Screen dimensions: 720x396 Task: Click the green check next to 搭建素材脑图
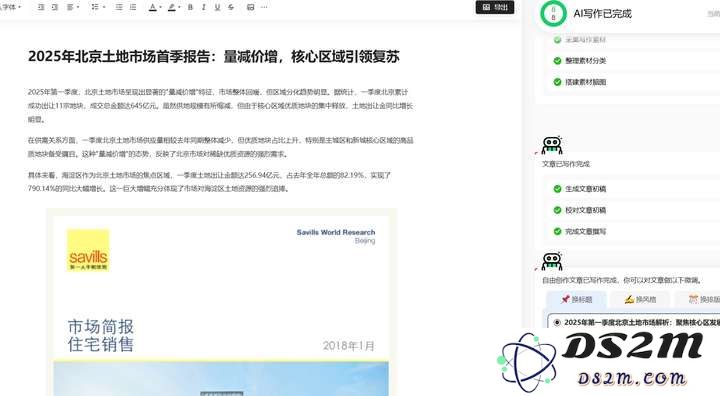(x=557, y=82)
